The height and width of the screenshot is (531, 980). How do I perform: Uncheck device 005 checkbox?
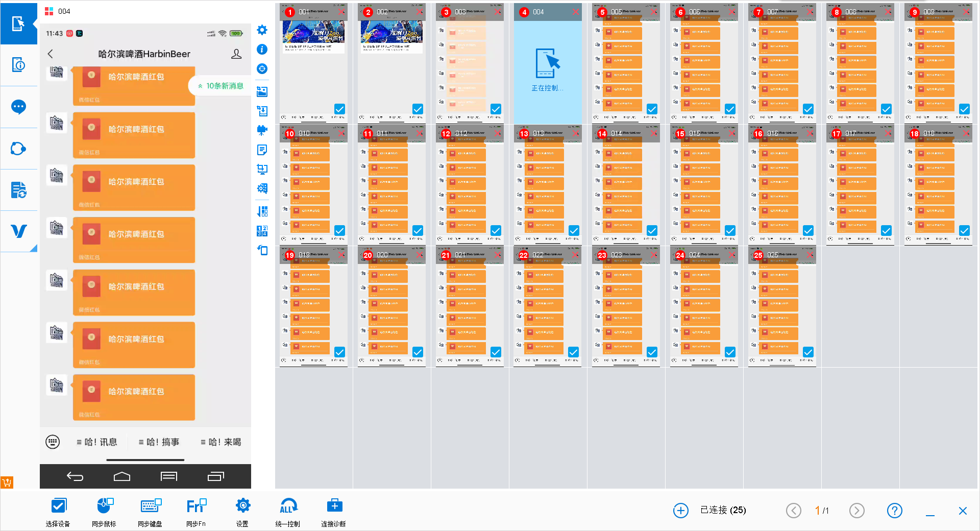652,109
